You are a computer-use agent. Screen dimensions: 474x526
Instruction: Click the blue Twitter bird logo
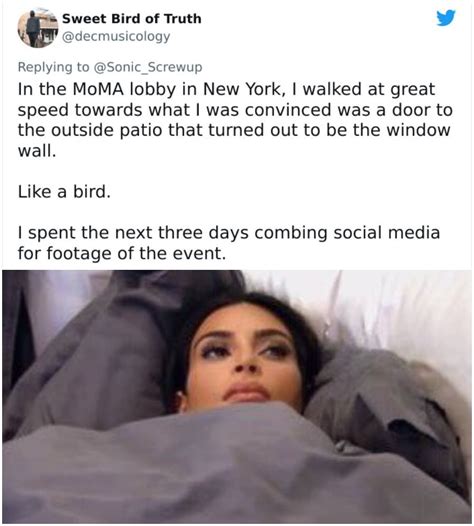446,17
